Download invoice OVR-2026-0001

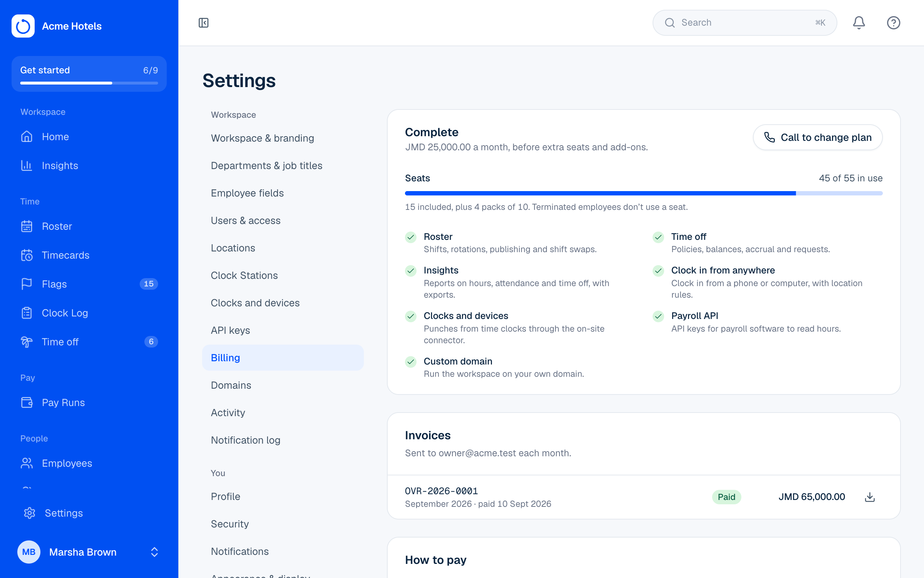[x=870, y=497]
